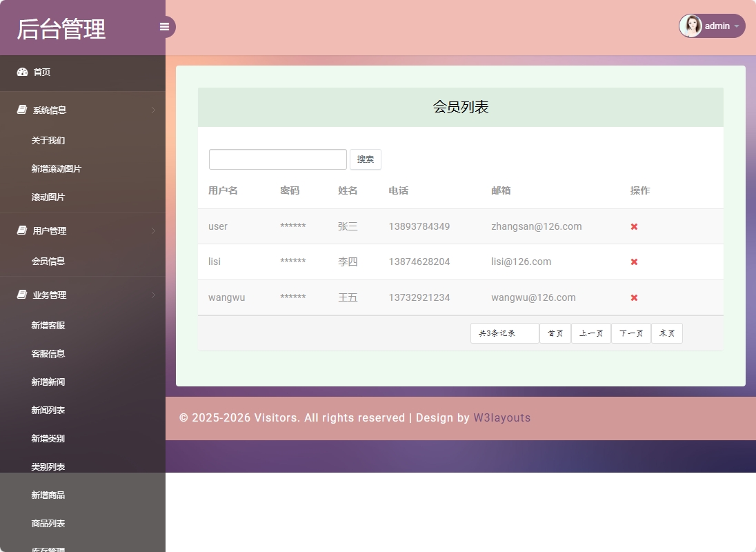Viewport: 756px width, 552px height.
Task: Click the hamburger menu icon in the header
Action: point(164,26)
